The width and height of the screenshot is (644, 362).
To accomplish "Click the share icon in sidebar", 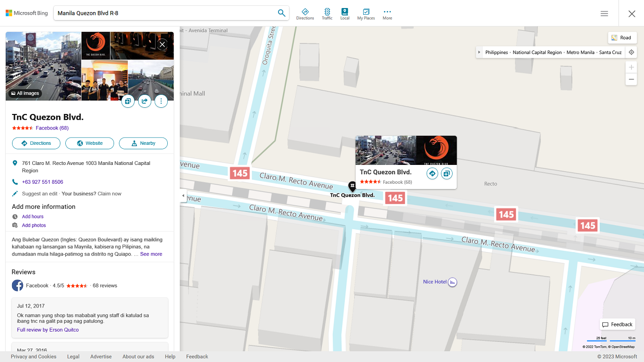I will point(144,101).
